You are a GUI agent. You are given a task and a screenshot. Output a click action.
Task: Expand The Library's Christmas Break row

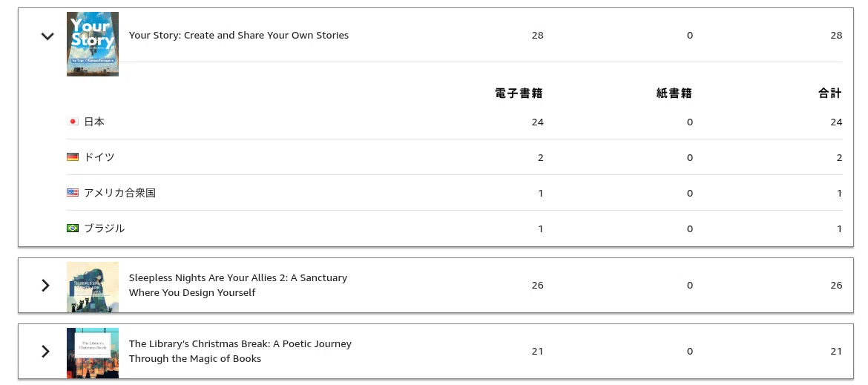(46, 352)
